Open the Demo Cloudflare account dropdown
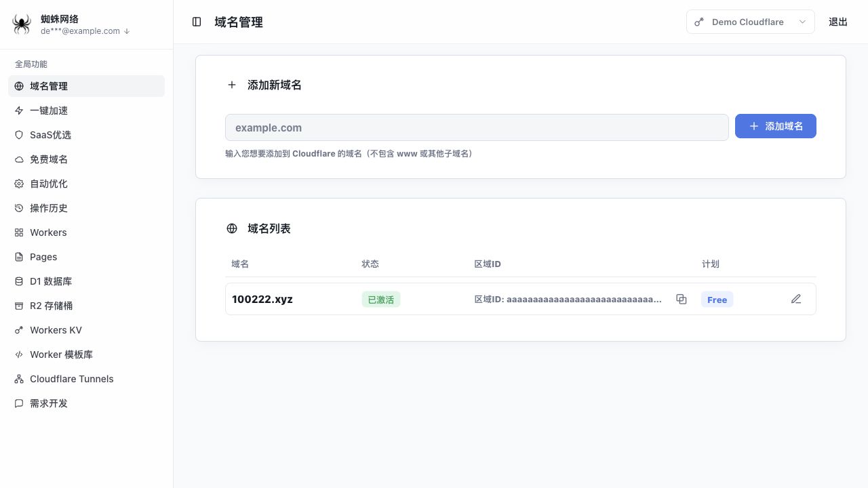This screenshot has width=868, height=488. coord(750,22)
